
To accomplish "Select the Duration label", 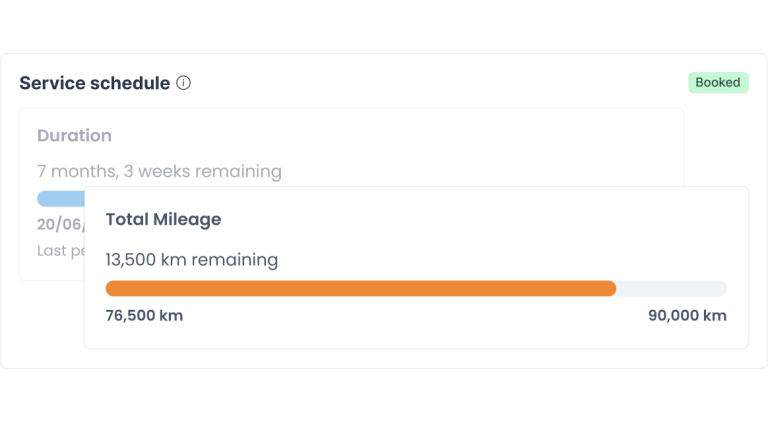I will coord(74,136).
